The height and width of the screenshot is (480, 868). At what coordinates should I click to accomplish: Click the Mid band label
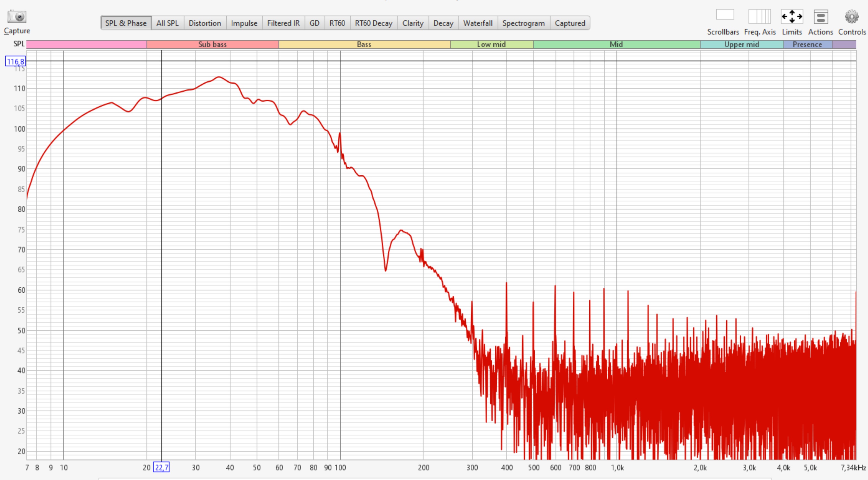click(616, 44)
